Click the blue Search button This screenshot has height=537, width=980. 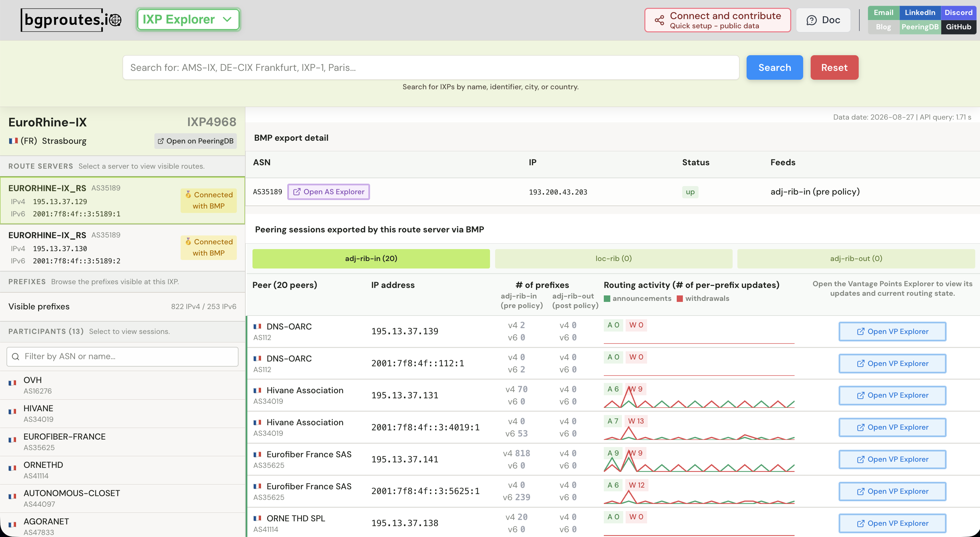click(x=775, y=67)
